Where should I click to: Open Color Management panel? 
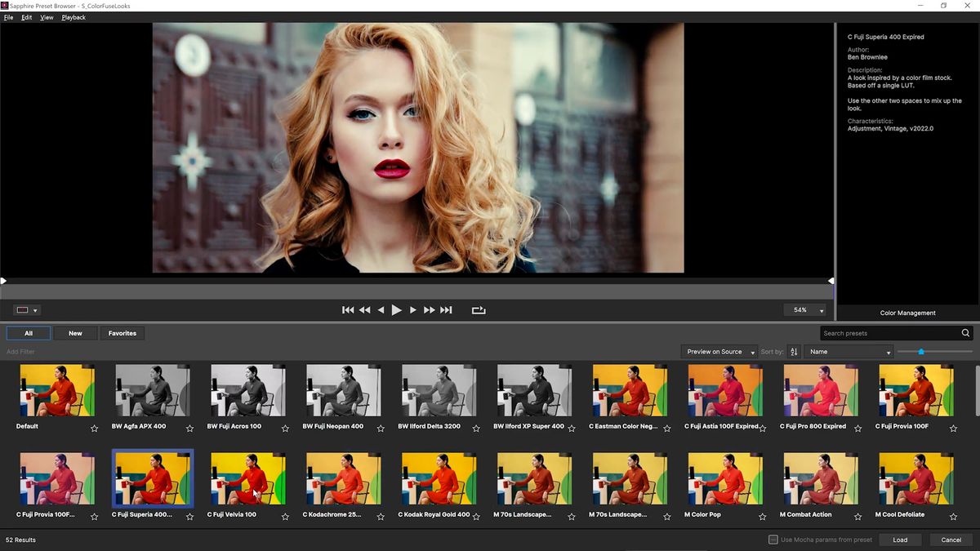pyautogui.click(x=907, y=313)
